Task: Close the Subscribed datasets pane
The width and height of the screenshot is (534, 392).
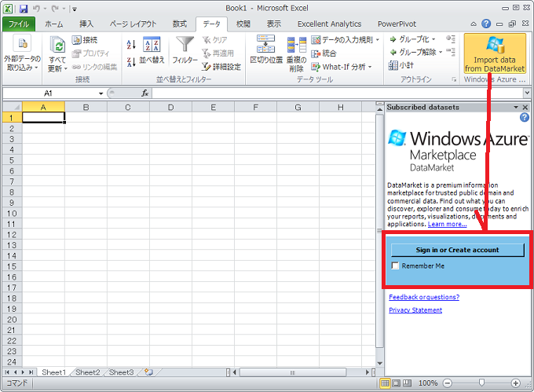Action: (x=525, y=108)
